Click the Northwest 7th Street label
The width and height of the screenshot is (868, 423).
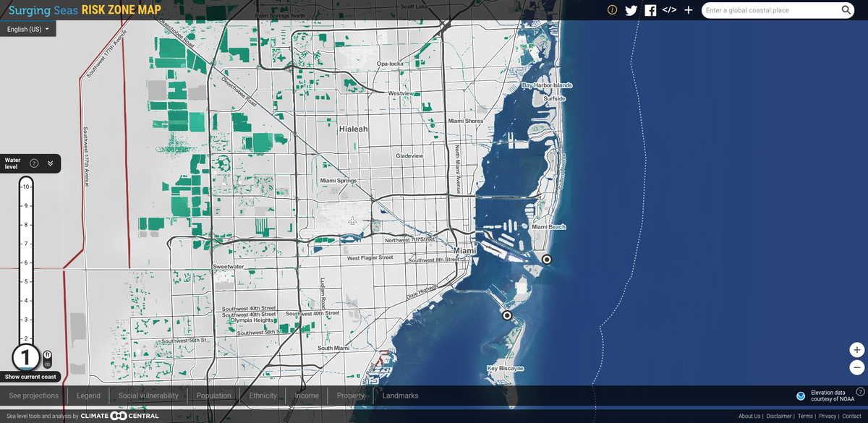pos(410,239)
